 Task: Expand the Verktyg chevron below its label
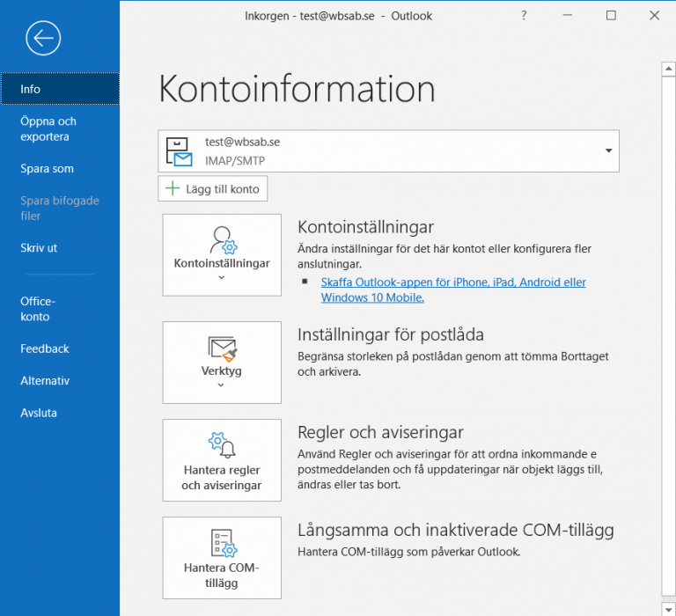(x=222, y=385)
